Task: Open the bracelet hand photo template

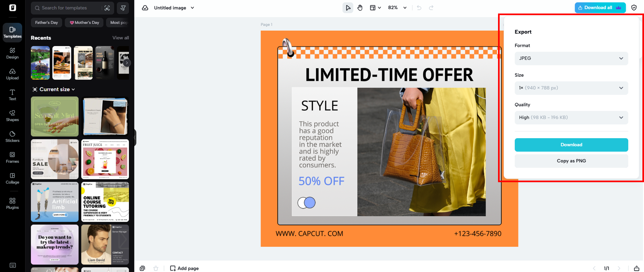Action: click(105, 117)
